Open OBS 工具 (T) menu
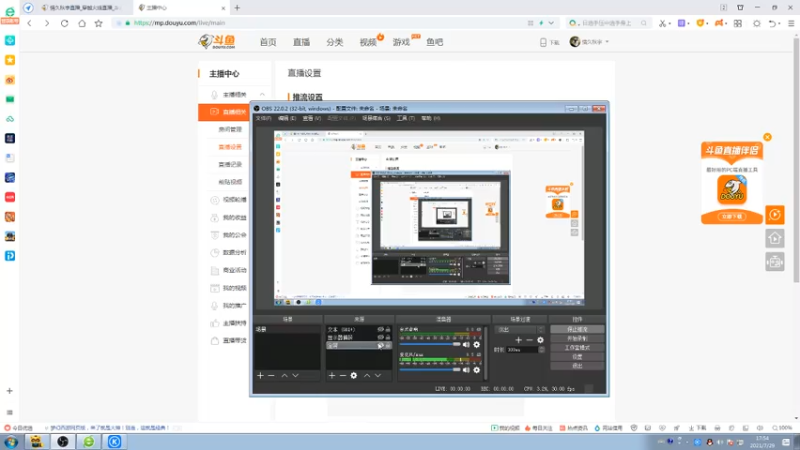This screenshot has height=450, width=800. click(x=406, y=118)
